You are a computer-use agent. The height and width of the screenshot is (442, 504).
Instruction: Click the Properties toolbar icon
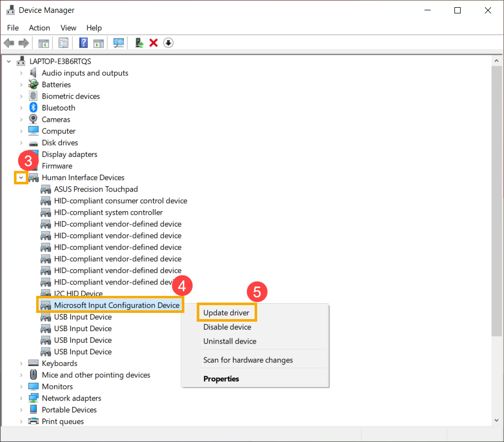pos(64,43)
